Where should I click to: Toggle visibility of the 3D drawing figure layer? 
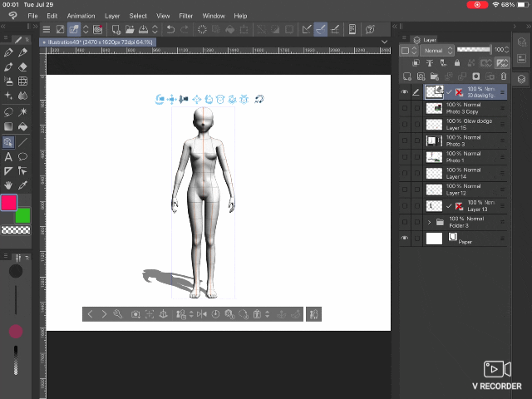point(405,92)
